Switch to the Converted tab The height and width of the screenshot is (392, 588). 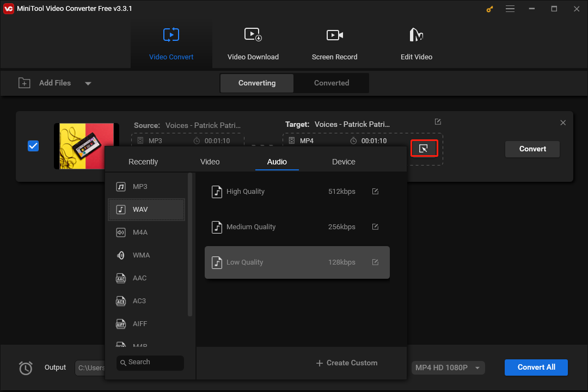pos(331,83)
